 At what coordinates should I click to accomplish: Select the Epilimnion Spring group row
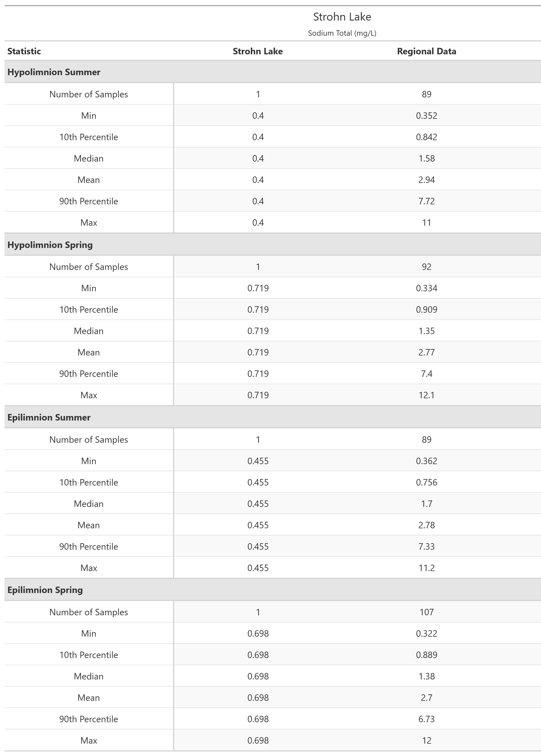coord(45,590)
